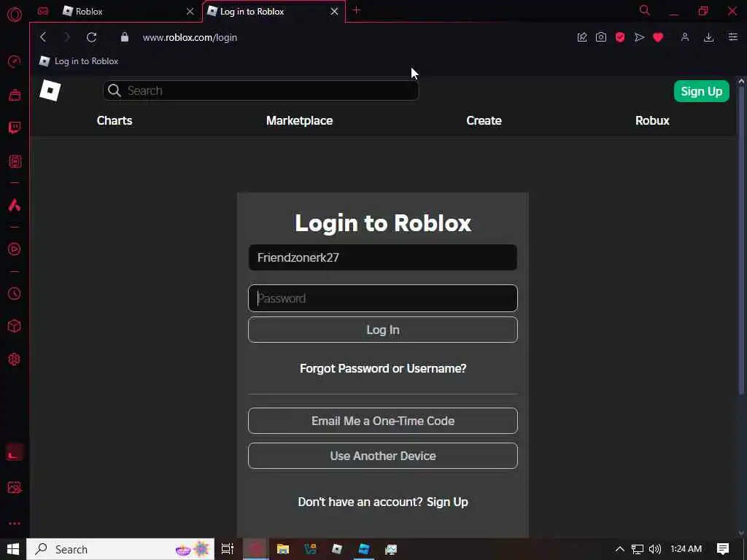Viewport: 747px width, 560px height.
Task: Reload the current page
Action: coord(91,37)
